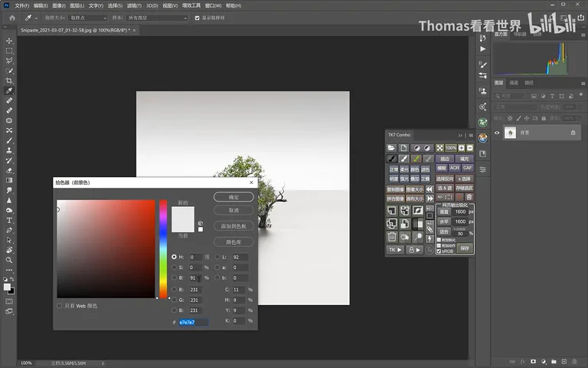This screenshot has width=588, height=368.
Task: Click the hex color field e7e7e7
Action: coord(194,322)
